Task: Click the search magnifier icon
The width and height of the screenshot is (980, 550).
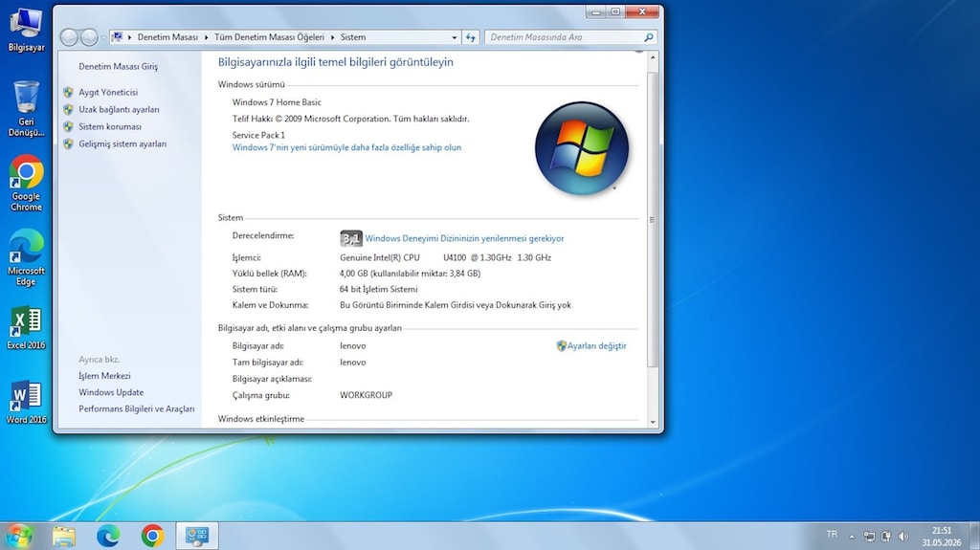Action: (649, 37)
